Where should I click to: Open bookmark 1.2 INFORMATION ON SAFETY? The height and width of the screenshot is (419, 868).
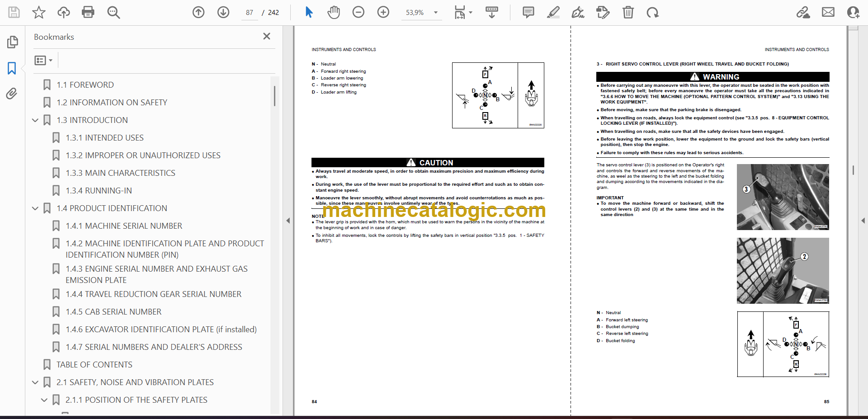coord(112,103)
